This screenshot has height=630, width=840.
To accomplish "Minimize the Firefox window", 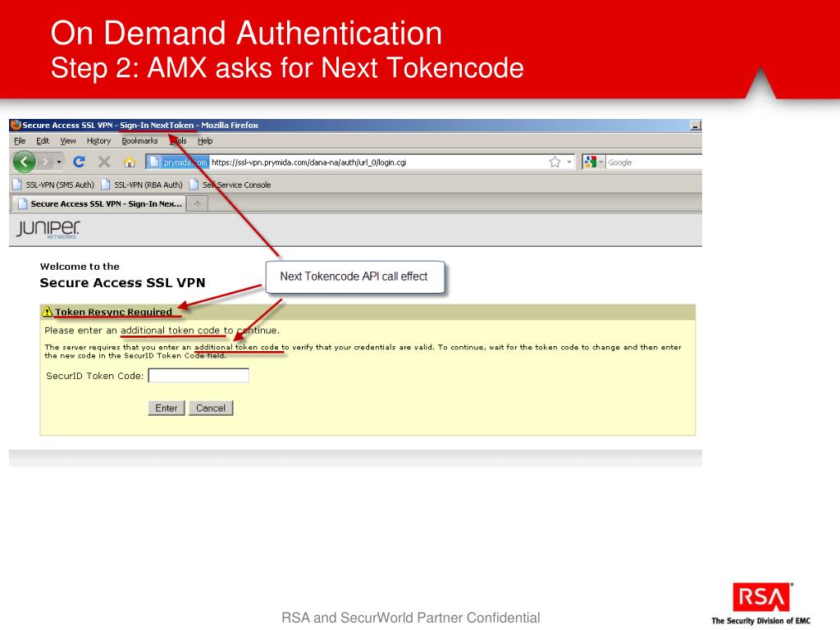I will (x=696, y=126).
